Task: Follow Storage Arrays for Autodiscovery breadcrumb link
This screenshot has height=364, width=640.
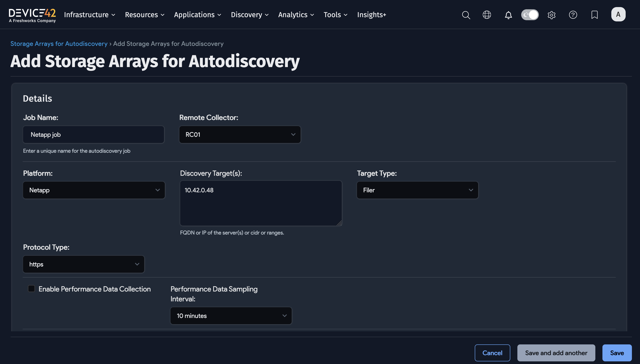Action: pos(59,43)
